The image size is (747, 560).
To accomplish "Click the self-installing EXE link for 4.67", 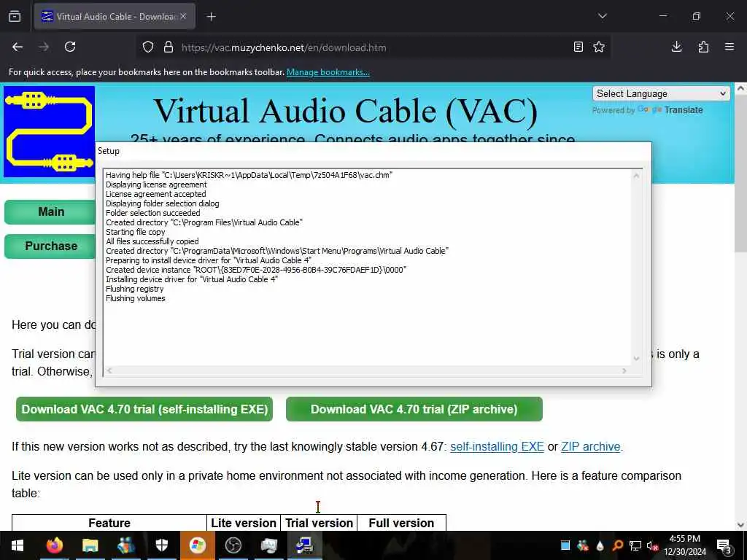I will (497, 447).
